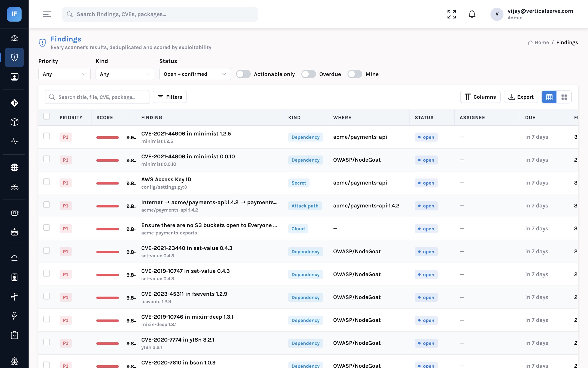The height and width of the screenshot is (368, 588).
Task: Open CVE-2021-44906 in minimist 1.2.5 finding
Action: pos(186,134)
